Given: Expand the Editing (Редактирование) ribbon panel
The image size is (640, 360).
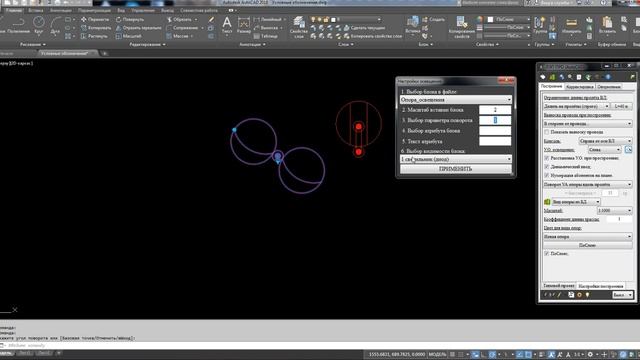Looking at the screenshot, I should click(147, 44).
